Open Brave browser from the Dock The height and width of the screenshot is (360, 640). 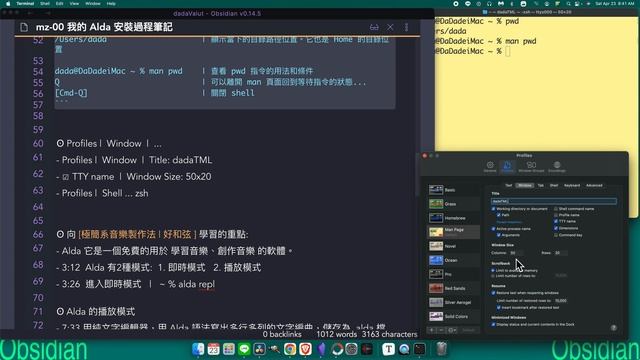point(305,349)
